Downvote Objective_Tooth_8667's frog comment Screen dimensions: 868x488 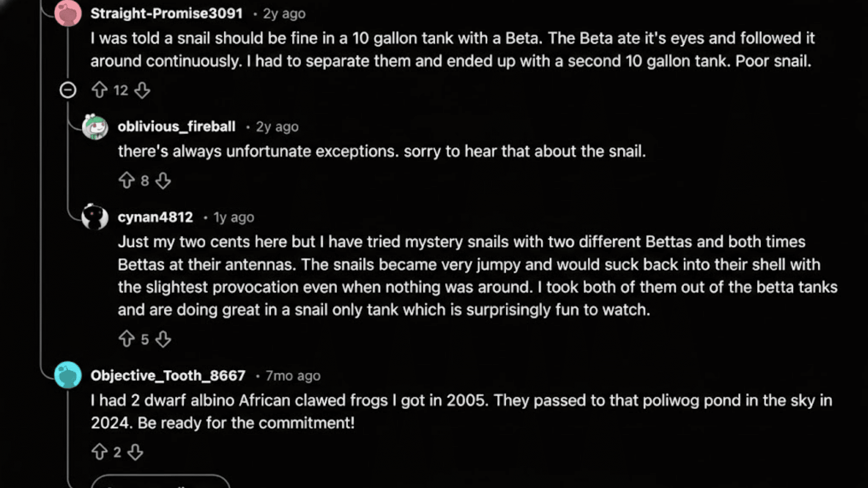135,452
